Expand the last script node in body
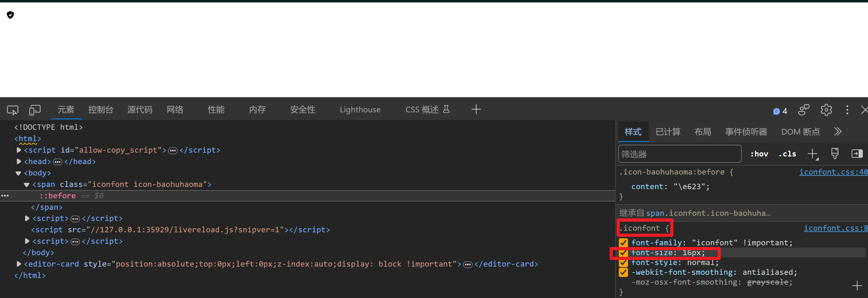 click(27, 242)
